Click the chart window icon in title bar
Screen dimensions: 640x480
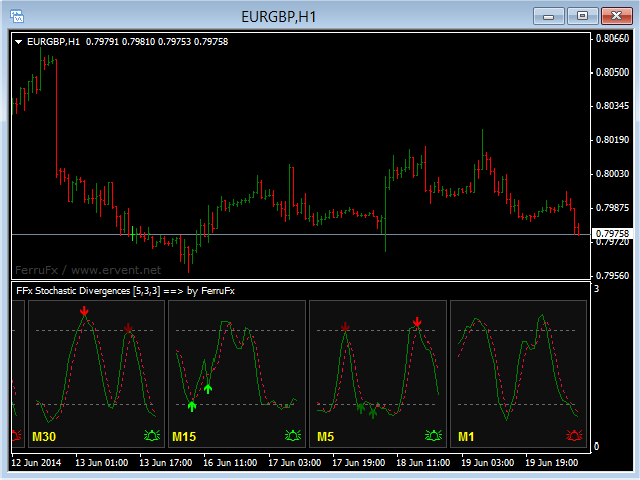tap(17, 16)
